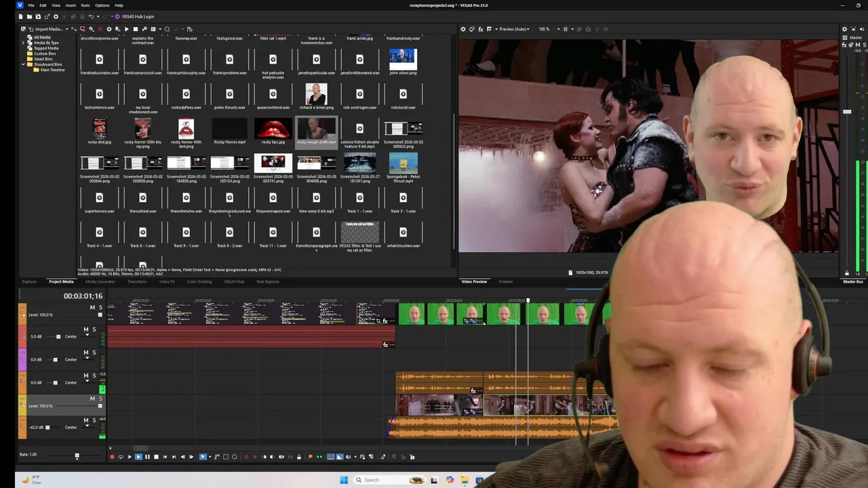Adjust the 5.0 dB track volume slider
Image resolution: width=868 pixels, height=488 pixels.
58,337
